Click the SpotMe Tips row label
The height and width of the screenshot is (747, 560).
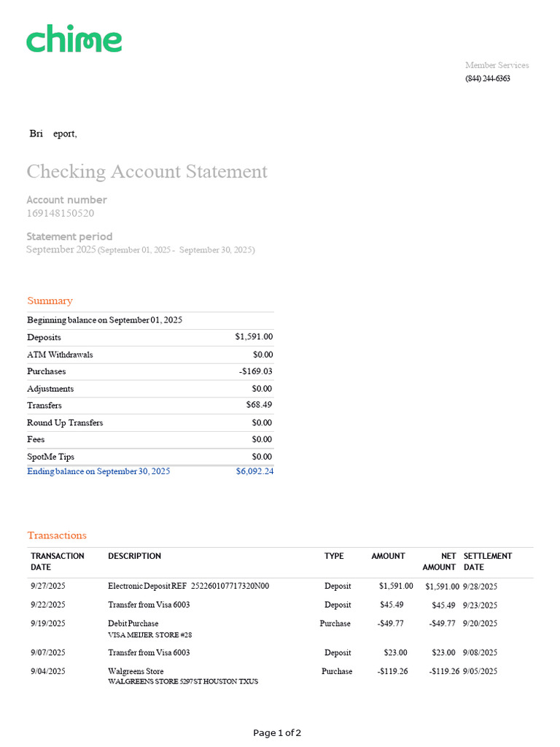coord(51,457)
